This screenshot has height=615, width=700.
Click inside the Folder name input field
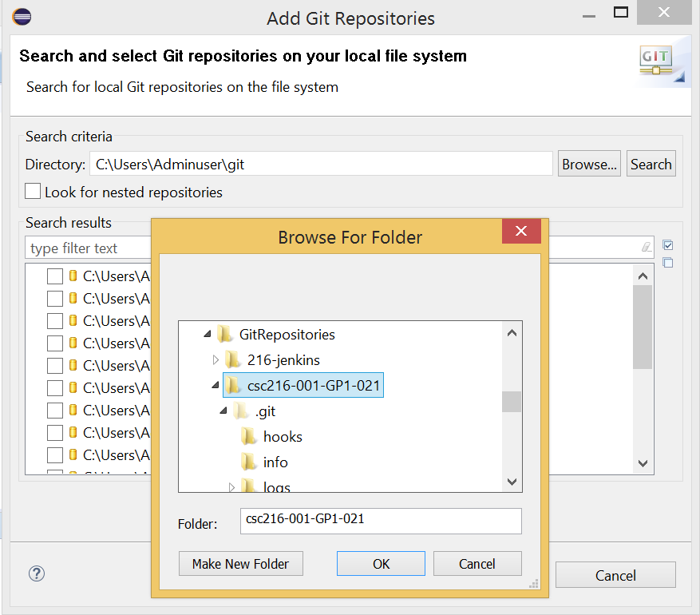tap(381, 521)
